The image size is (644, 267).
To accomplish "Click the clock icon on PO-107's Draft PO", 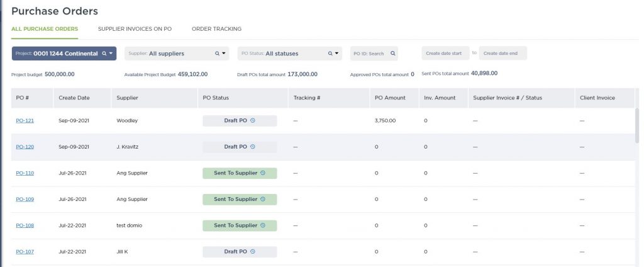I will (x=252, y=252).
